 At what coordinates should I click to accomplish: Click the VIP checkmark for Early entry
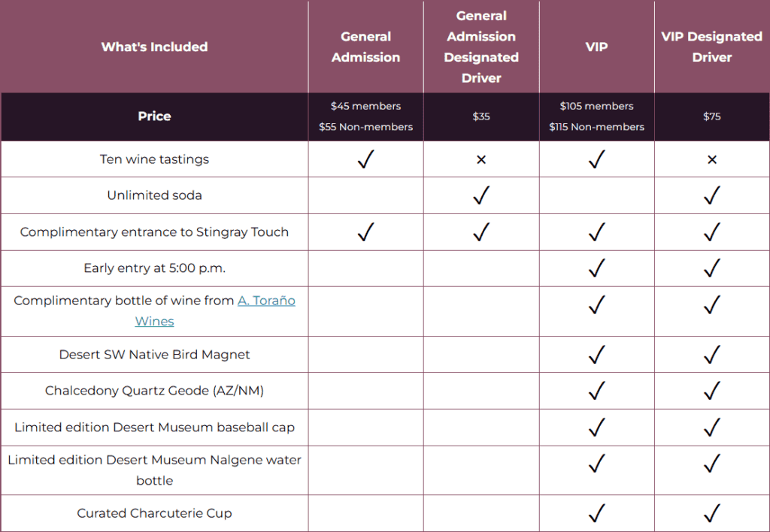[596, 268]
